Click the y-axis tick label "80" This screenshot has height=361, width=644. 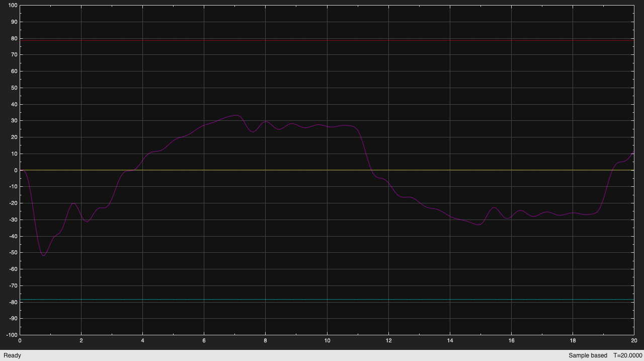14,38
